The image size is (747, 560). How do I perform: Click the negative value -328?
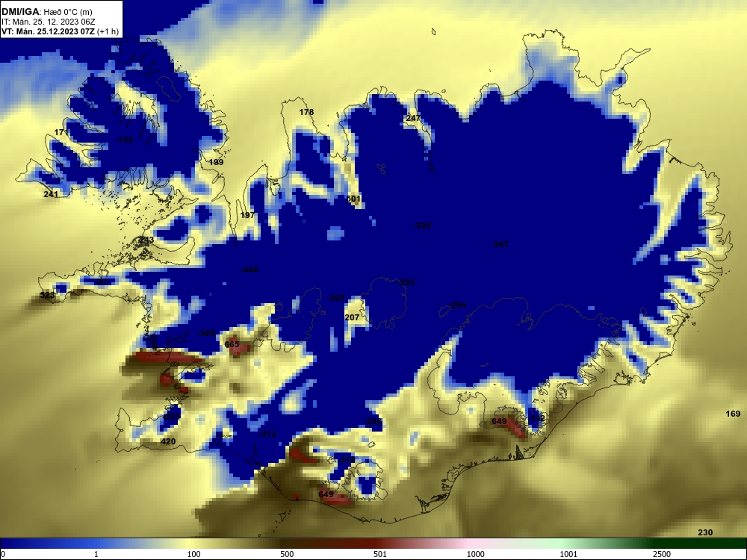click(421, 225)
